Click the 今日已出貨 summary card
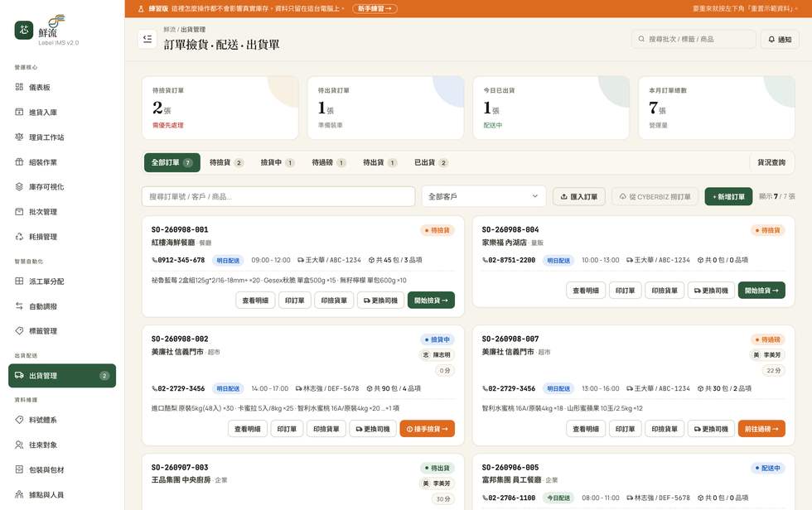Image resolution: width=812 pixels, height=510 pixels. pyautogui.click(x=551, y=108)
